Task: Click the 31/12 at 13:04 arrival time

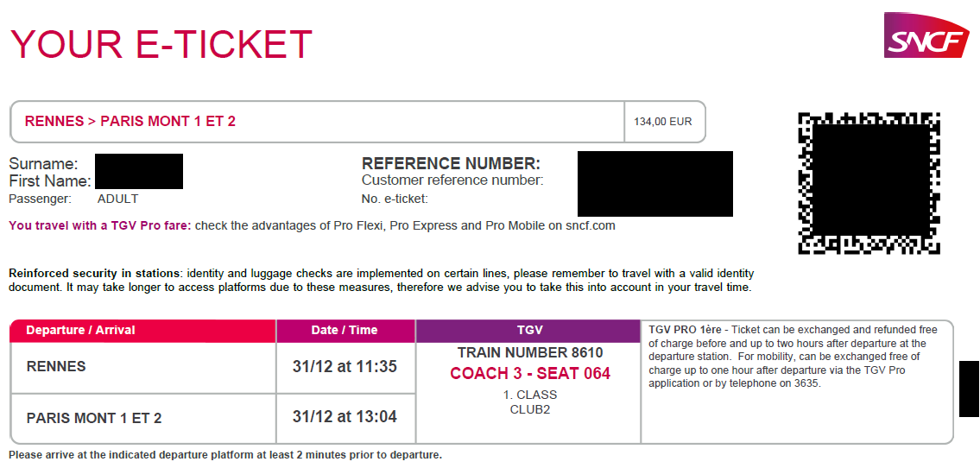Action: [345, 417]
